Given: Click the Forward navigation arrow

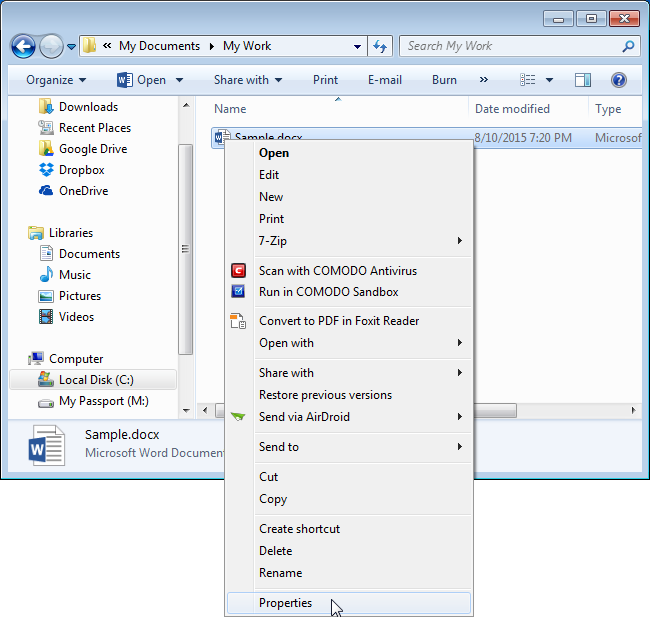Looking at the screenshot, I should click(51, 46).
